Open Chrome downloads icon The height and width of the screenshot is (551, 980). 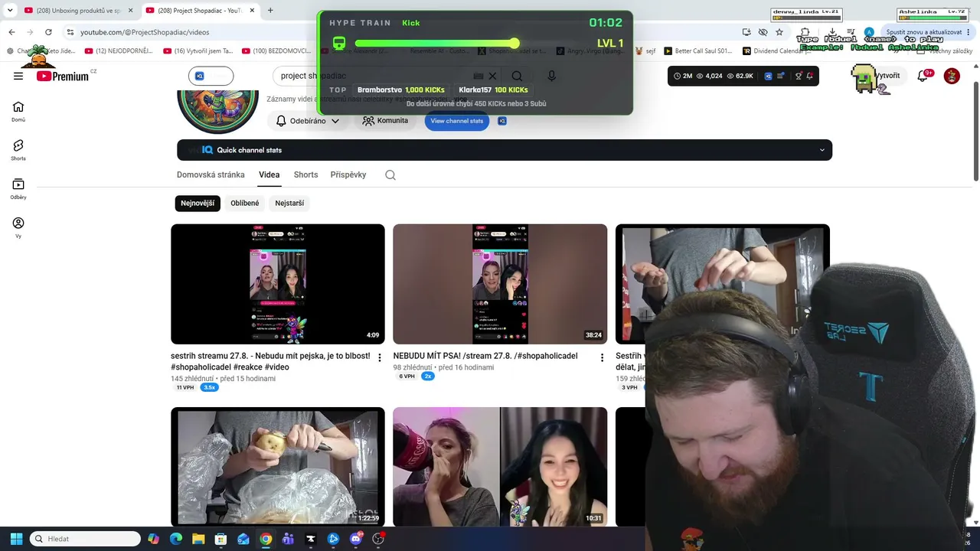[832, 32]
